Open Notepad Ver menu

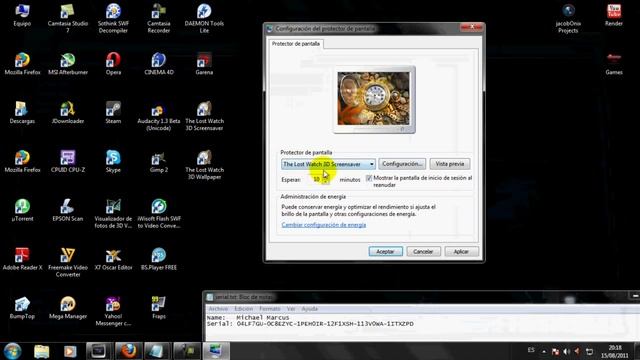click(291, 309)
